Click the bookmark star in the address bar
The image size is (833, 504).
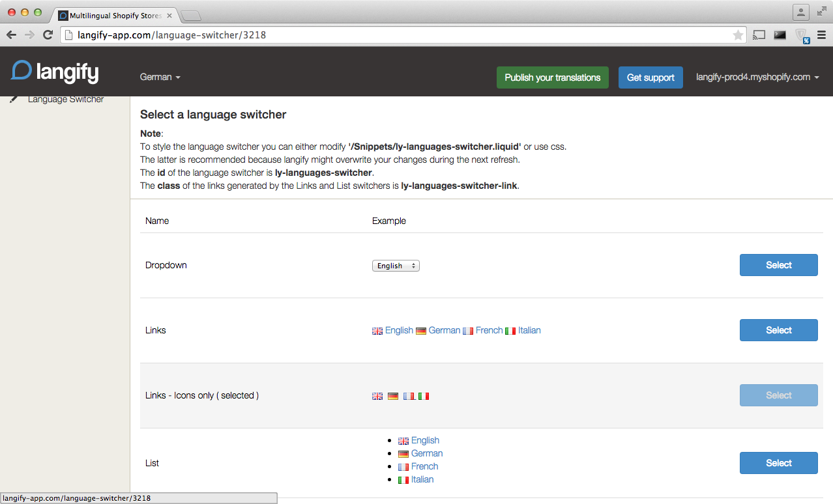[x=737, y=35]
